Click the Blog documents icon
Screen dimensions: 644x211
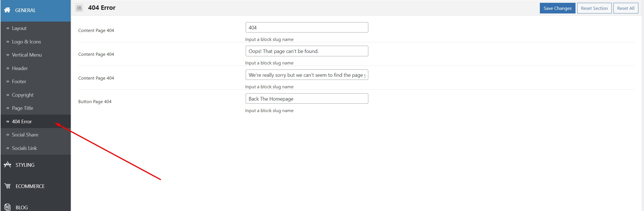[x=8, y=207]
